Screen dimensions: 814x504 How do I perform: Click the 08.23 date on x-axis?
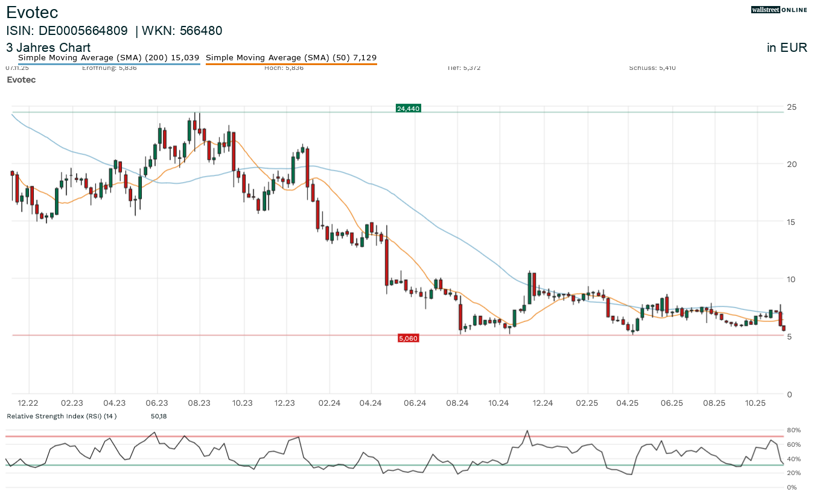coord(200,403)
